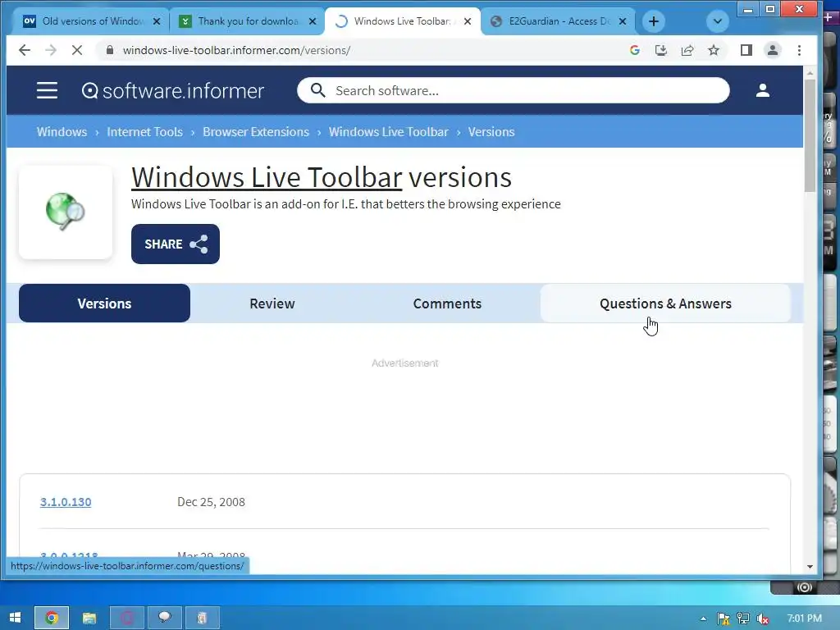840x630 pixels.
Task: Click the install app icon in address bar
Action: click(661, 50)
